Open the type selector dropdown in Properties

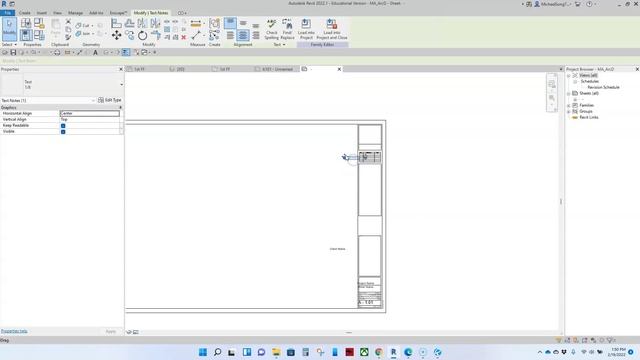tap(121, 84)
